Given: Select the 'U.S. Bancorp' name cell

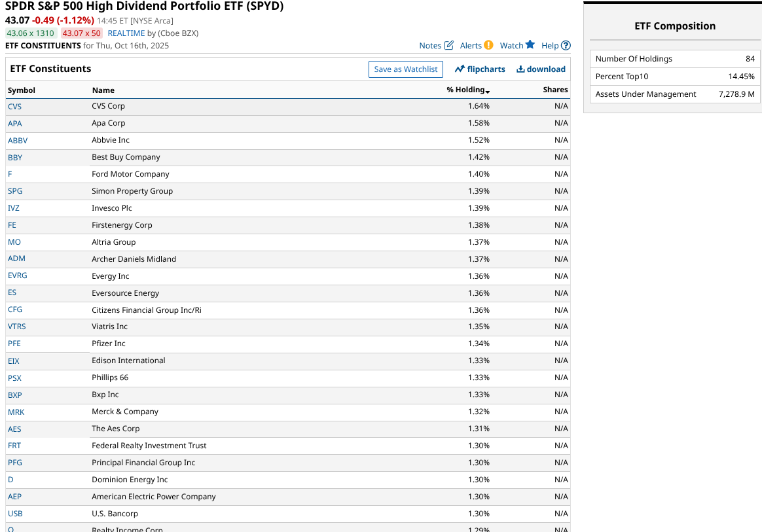Looking at the screenshot, I should point(115,514).
